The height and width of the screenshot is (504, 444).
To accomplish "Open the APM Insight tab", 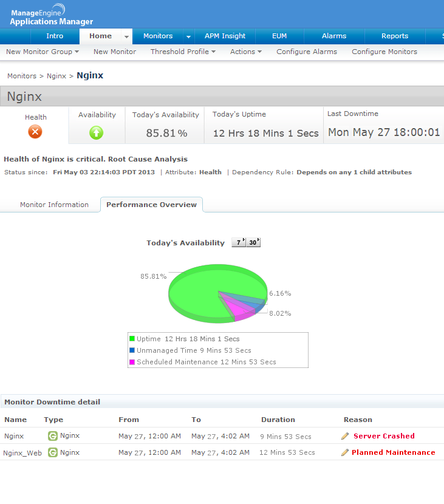I will pyautogui.click(x=225, y=36).
